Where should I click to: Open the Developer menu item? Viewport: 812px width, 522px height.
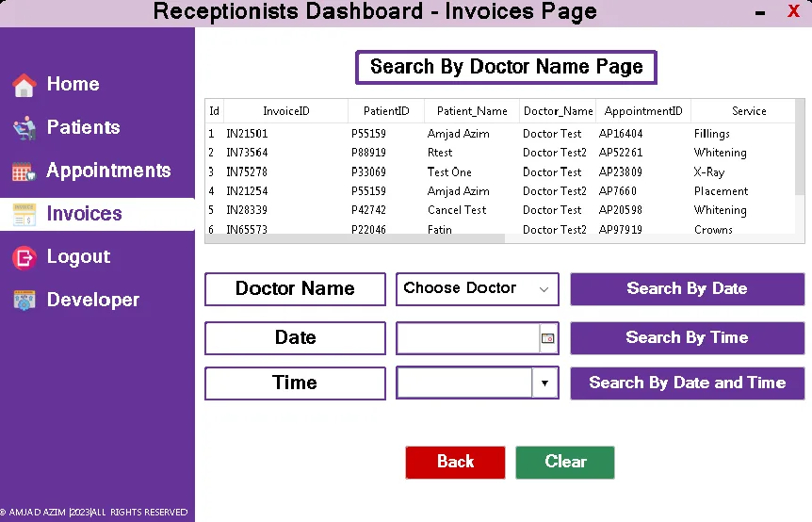[92, 300]
